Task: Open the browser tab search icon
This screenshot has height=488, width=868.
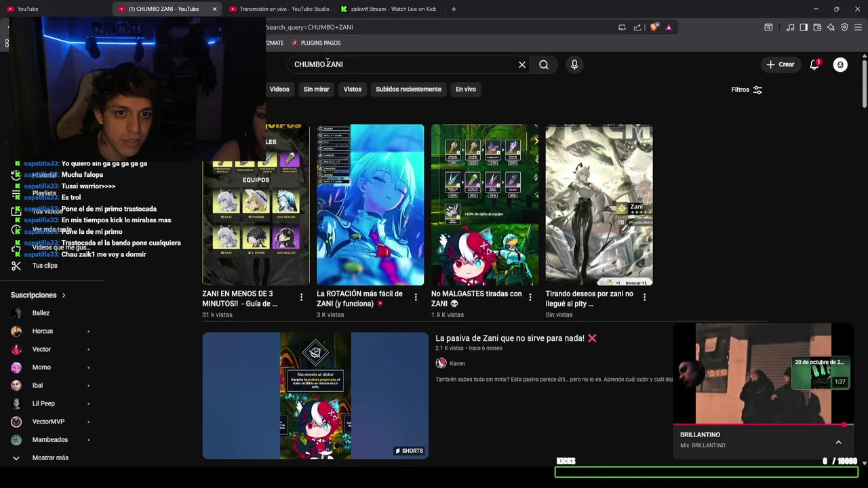Action: tap(768, 27)
